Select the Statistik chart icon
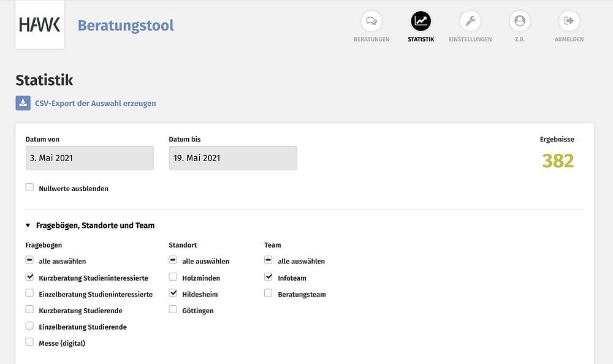This screenshot has width=613, height=364. [421, 21]
